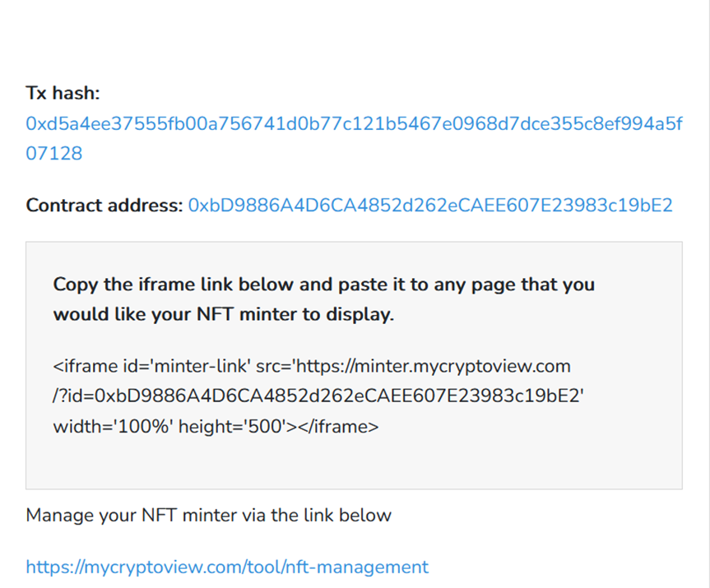Open the contract address 0xbD9886A4 link
This screenshot has width=710, height=588.
point(430,206)
